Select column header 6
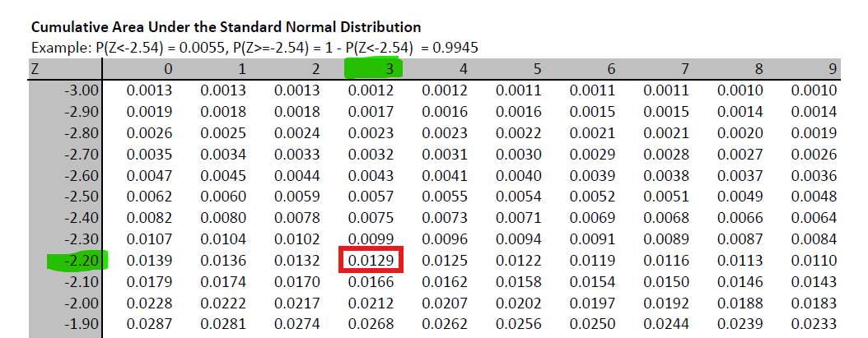 [610, 69]
